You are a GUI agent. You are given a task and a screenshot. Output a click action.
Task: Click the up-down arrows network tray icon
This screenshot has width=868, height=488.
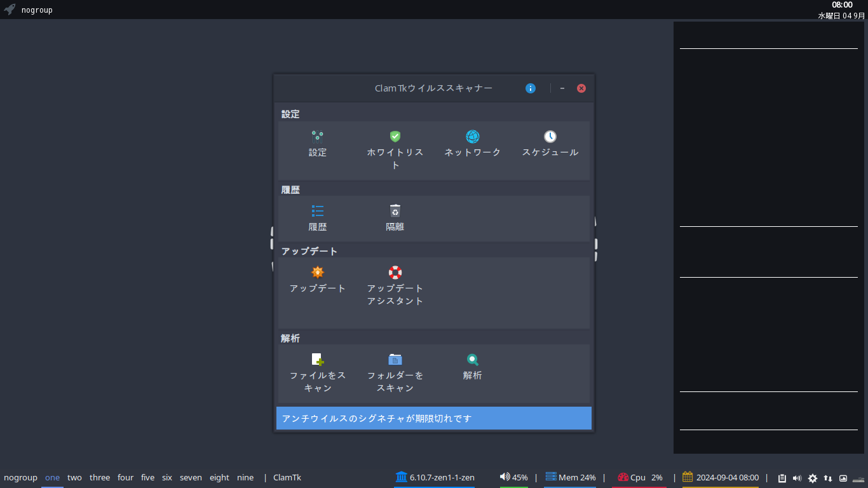pyautogui.click(x=828, y=478)
